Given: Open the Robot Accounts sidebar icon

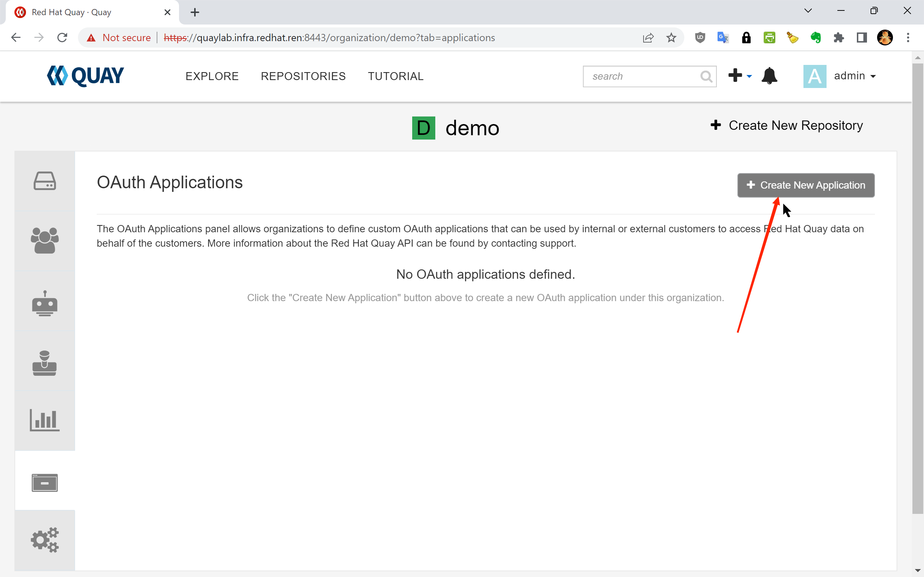Looking at the screenshot, I should (x=45, y=304).
